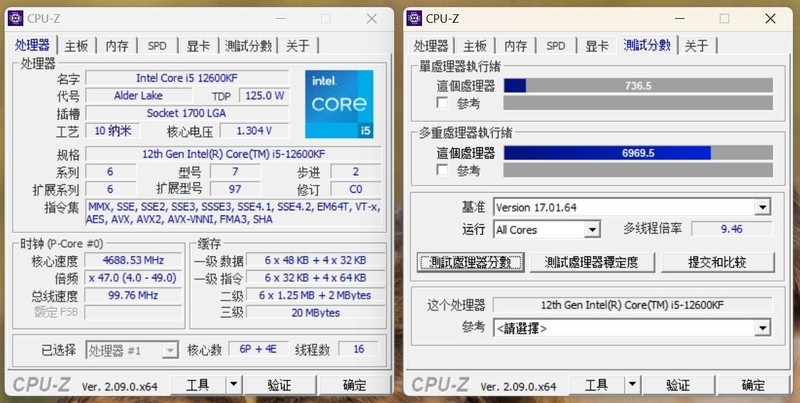
Task: Switch to SPD tab in the right window
Action: point(556,46)
